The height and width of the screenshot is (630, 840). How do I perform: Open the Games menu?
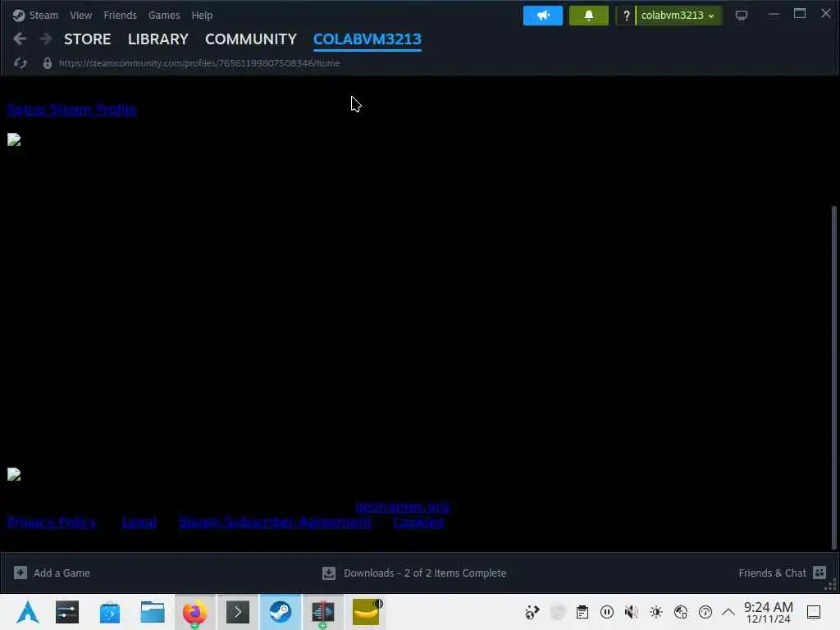click(x=164, y=15)
